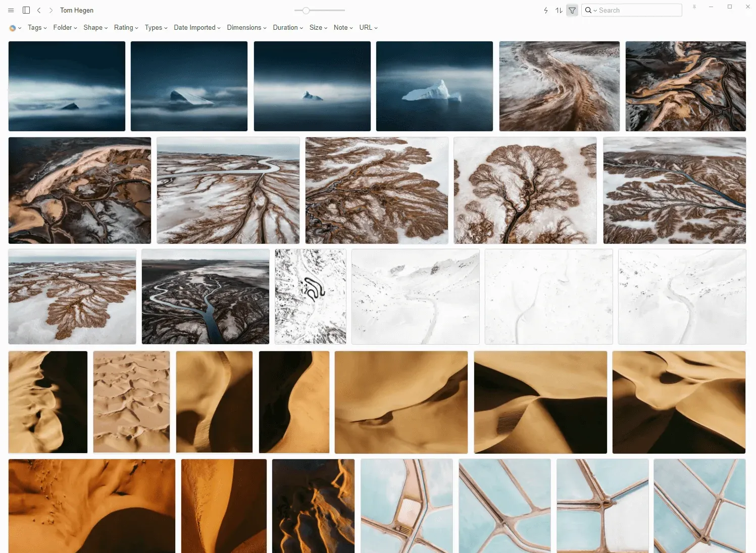
Task: Expand the Types filter
Action: click(156, 28)
